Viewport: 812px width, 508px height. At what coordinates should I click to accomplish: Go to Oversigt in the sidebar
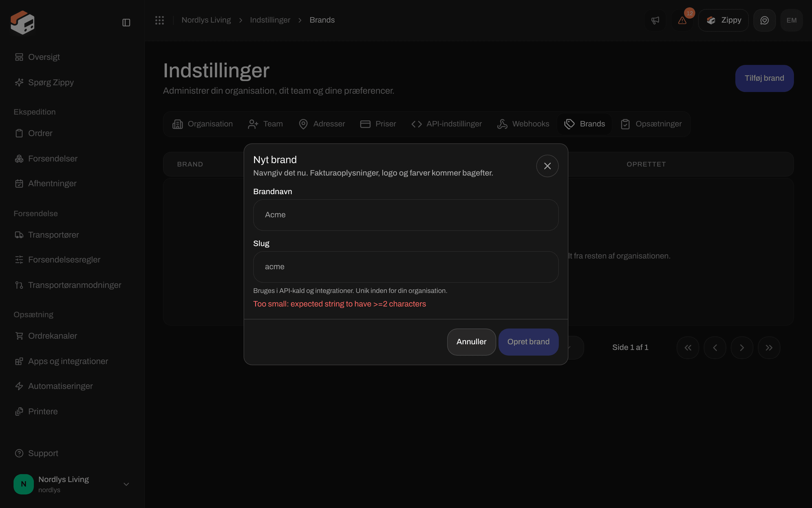click(72, 57)
